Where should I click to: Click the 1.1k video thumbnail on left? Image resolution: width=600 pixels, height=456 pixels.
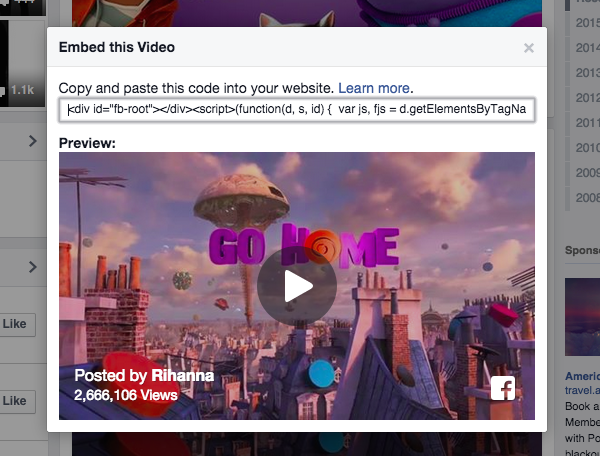[22, 63]
